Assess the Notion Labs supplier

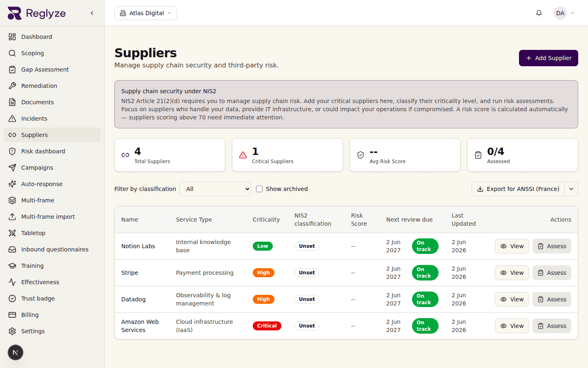(552, 246)
